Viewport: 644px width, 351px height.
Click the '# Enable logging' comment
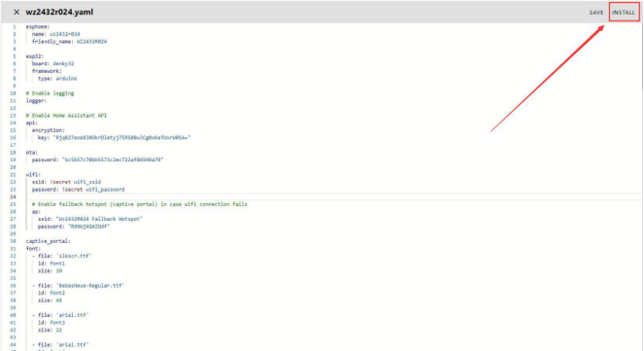click(51, 93)
